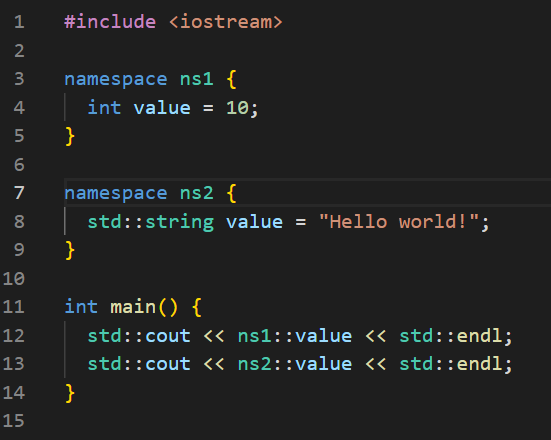Click ns2::value on line 13

[295, 364]
